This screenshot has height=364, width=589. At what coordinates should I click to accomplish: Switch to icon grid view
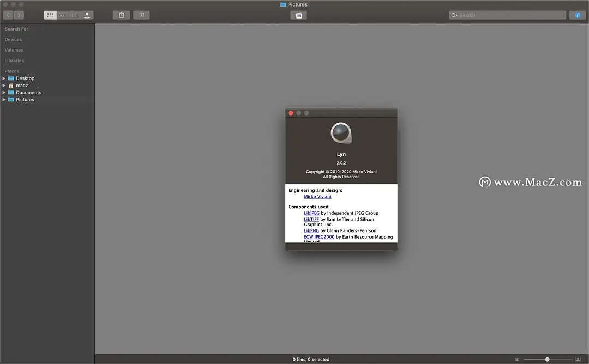pyautogui.click(x=50, y=15)
